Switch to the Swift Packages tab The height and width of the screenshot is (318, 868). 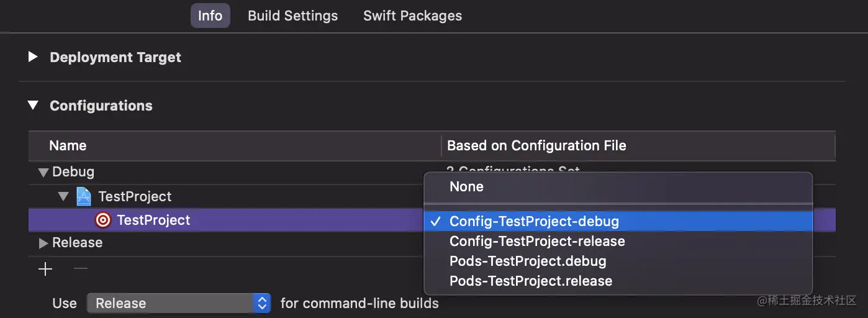412,16
